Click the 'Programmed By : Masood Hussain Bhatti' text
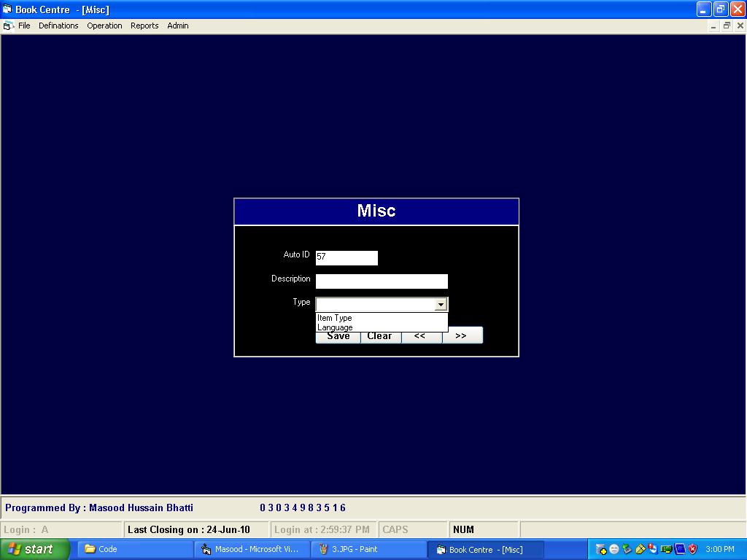The height and width of the screenshot is (560, 747). pos(99,507)
